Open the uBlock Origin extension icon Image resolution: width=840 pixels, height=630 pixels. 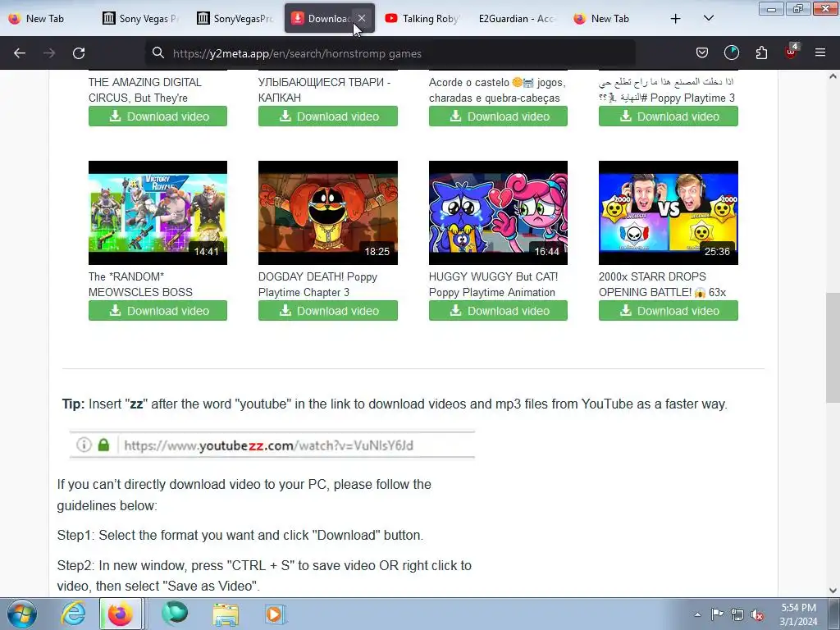tap(792, 52)
